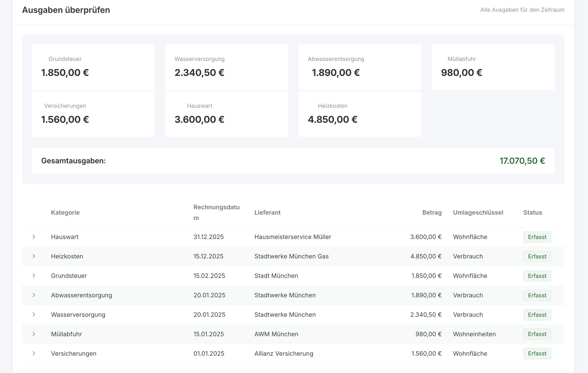
Task: Expand the Grundsteuer row details
Action: coord(34,276)
